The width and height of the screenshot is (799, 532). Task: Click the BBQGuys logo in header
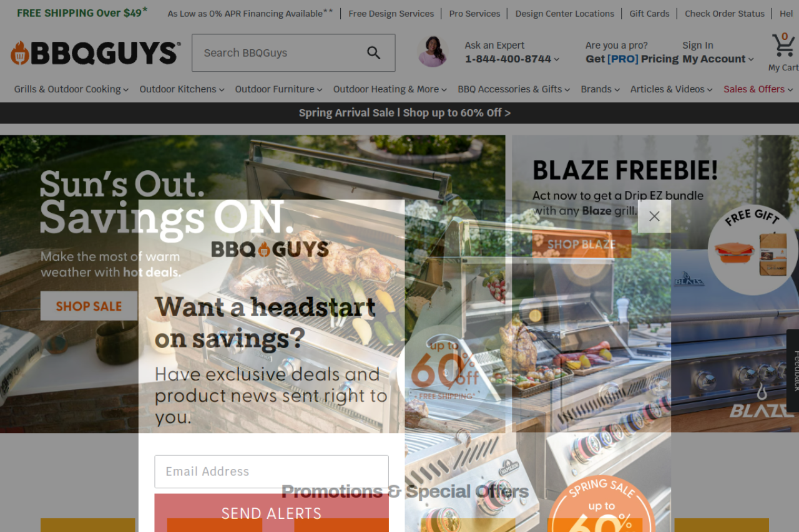[96, 53]
